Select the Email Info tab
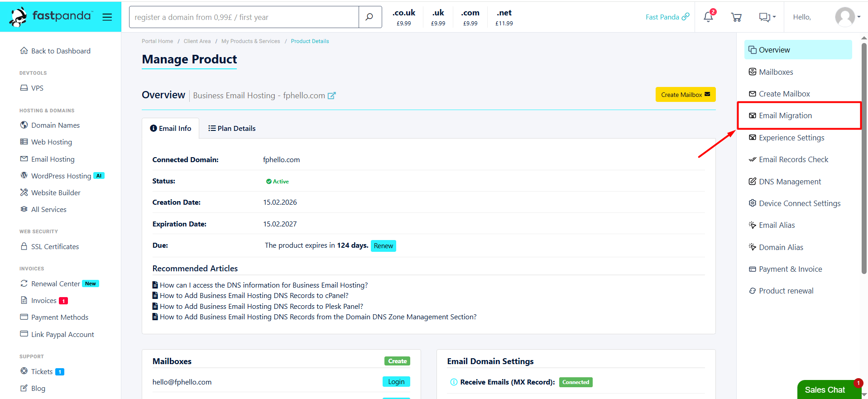Image resolution: width=868 pixels, height=399 pixels. [x=171, y=129]
